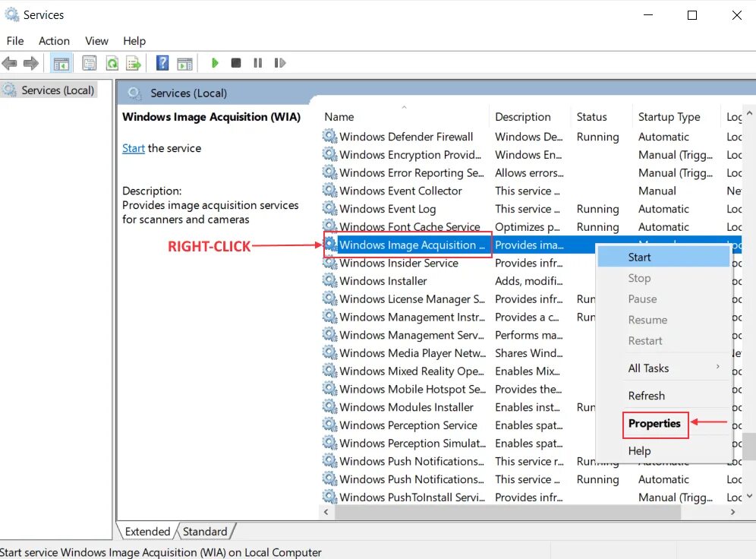This screenshot has height=559, width=756.
Task: Open the File menu
Action: (x=15, y=41)
